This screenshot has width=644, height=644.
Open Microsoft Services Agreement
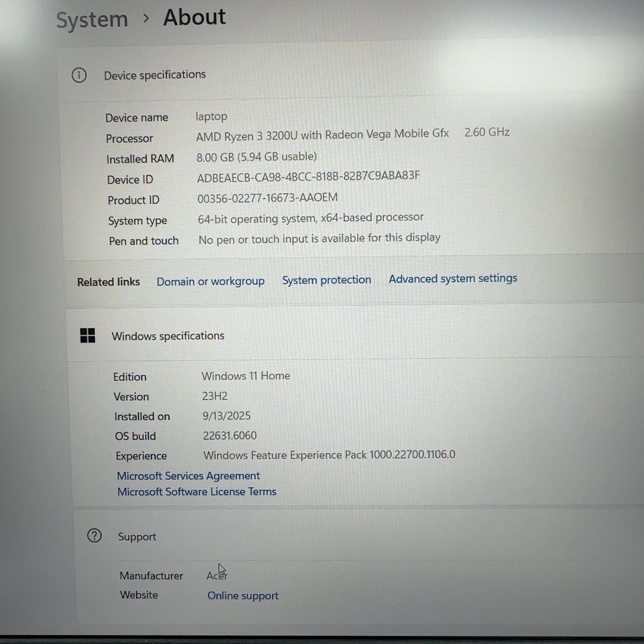(188, 476)
